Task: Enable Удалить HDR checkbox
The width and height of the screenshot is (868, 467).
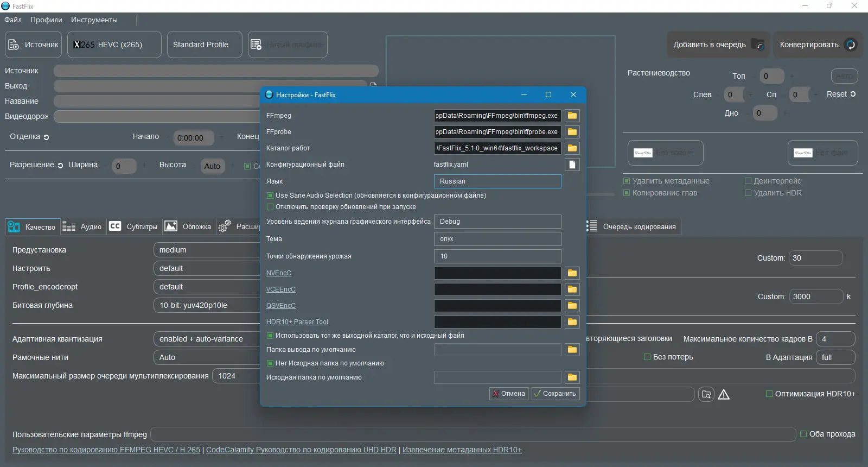Action: [x=748, y=193]
